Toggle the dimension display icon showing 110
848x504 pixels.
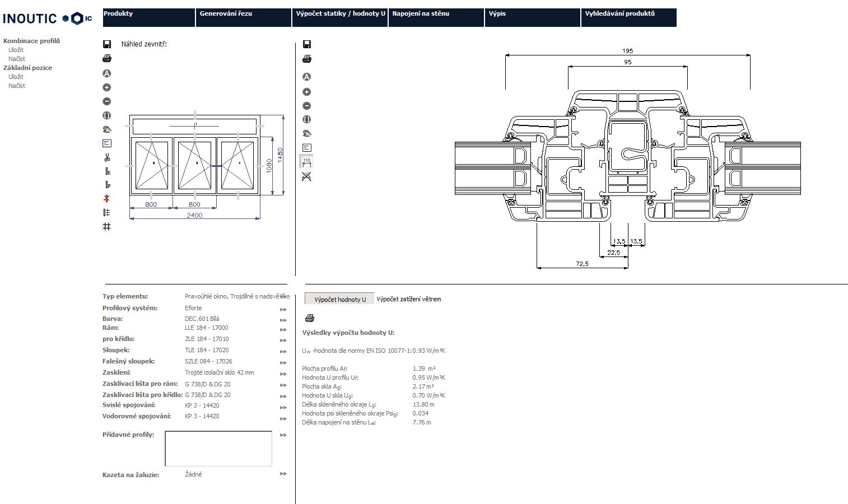click(306, 161)
